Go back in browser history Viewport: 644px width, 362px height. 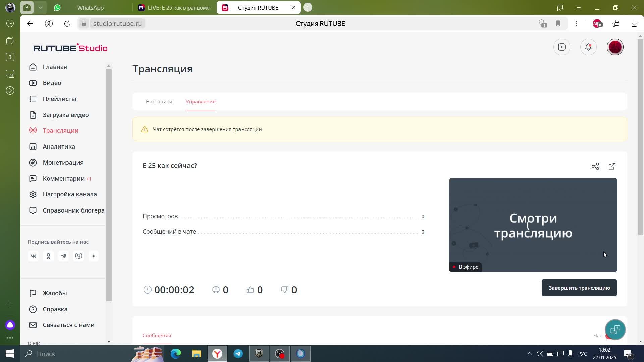(x=30, y=23)
